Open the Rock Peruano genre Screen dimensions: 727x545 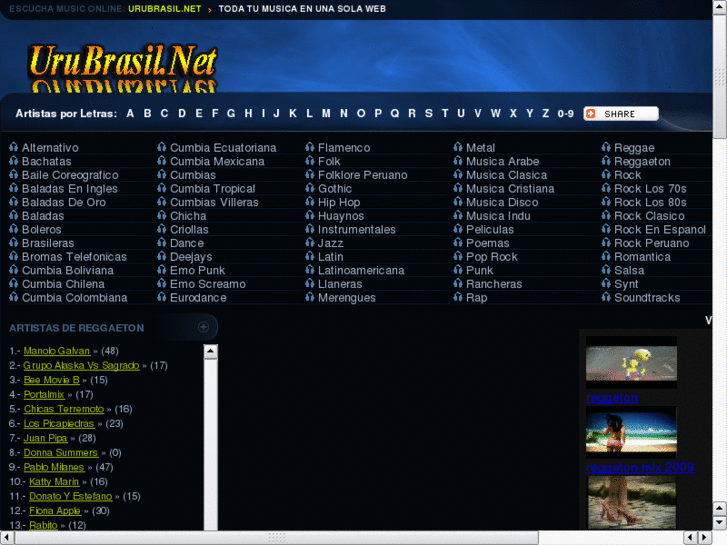pyautogui.click(x=651, y=243)
